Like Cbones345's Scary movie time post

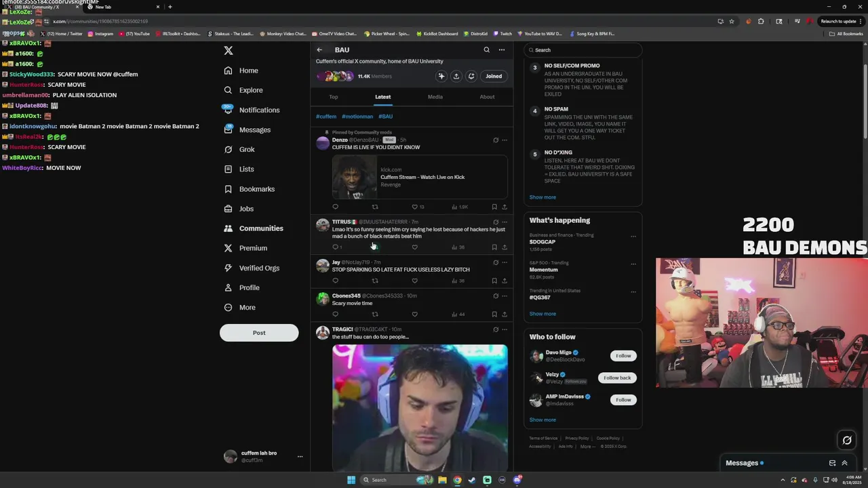415,314
